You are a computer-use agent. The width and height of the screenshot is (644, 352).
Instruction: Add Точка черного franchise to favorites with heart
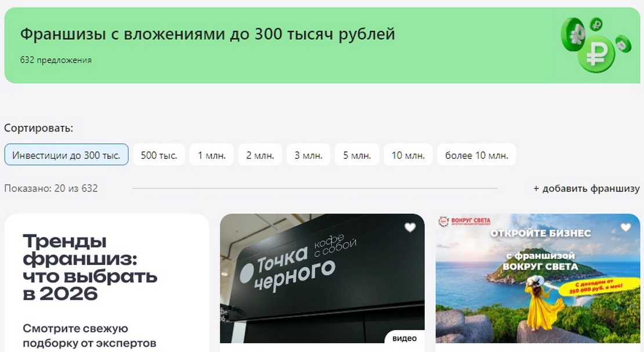tap(410, 228)
